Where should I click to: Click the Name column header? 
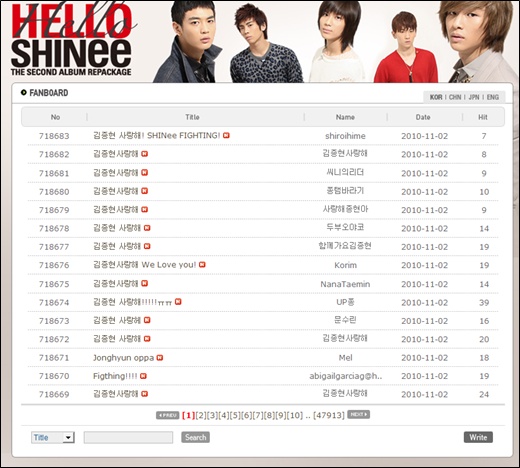point(345,117)
